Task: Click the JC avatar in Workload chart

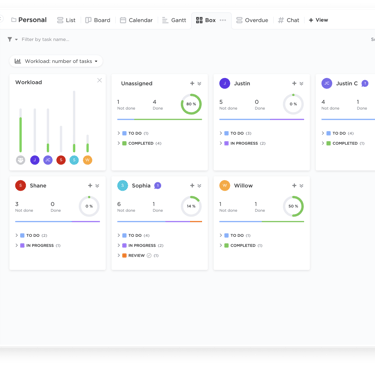Action: click(48, 160)
